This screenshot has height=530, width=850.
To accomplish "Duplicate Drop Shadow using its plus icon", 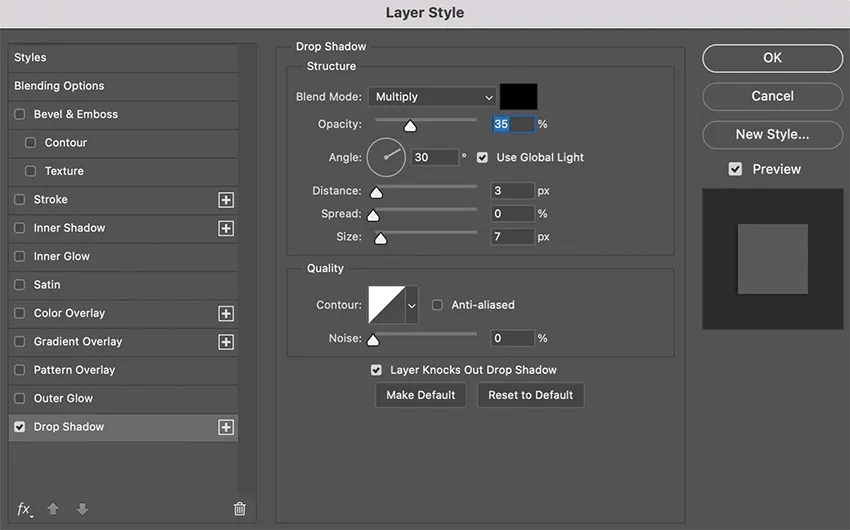I will pyautogui.click(x=226, y=427).
